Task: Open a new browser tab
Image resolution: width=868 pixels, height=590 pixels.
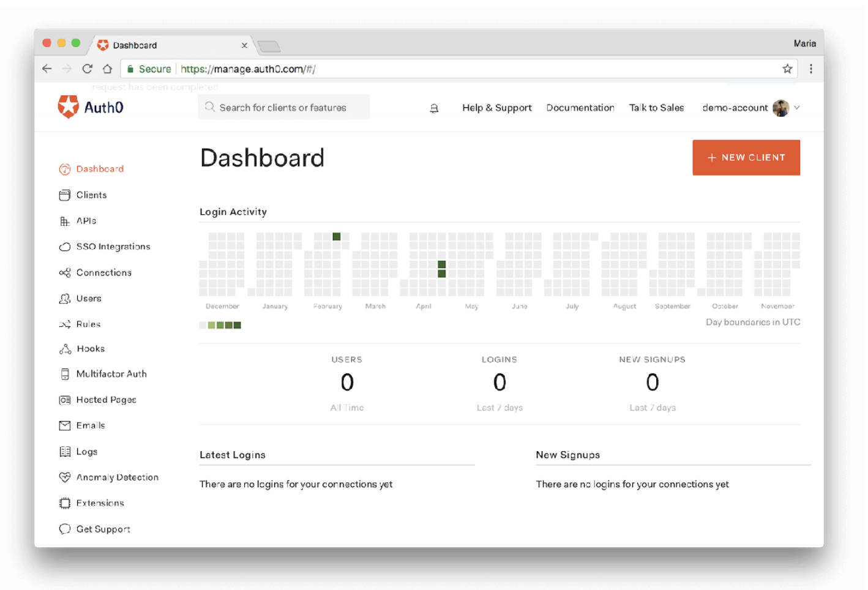Action: tap(269, 46)
